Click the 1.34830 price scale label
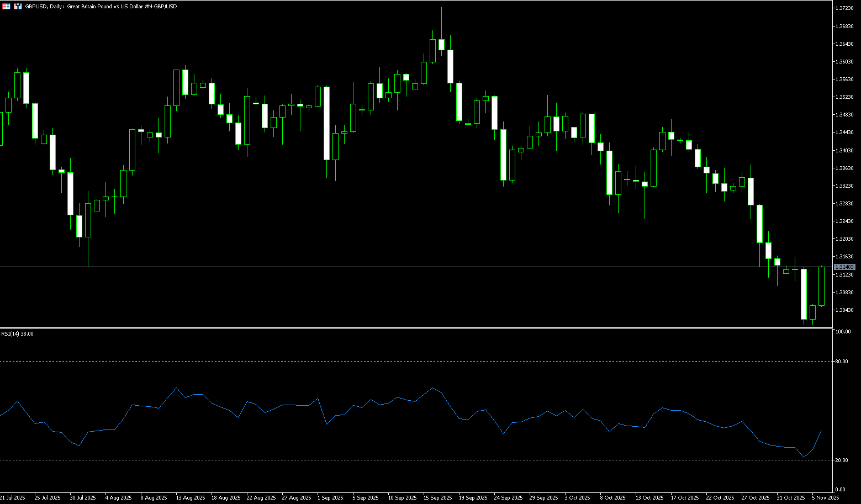Viewport: 861px width, 504px height. pyautogui.click(x=843, y=115)
